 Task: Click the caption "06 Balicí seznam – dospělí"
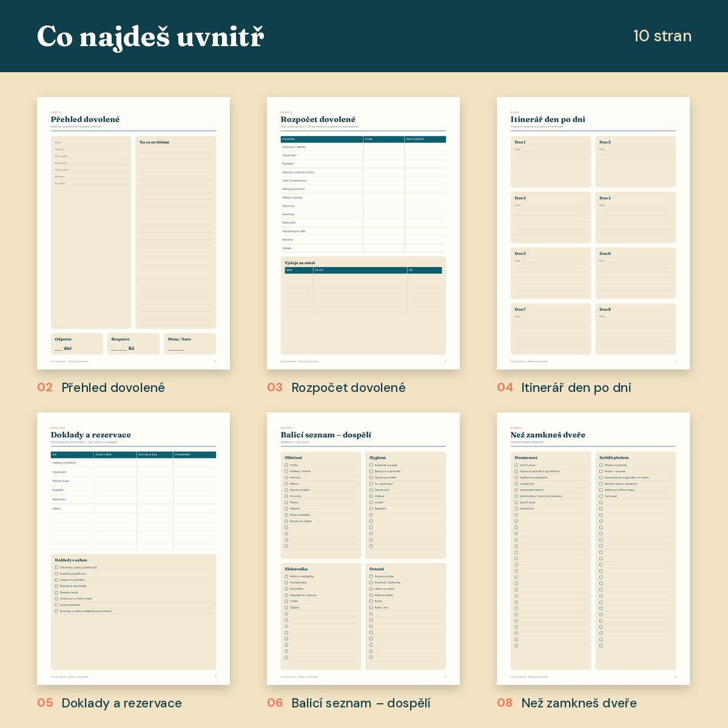[349, 703]
